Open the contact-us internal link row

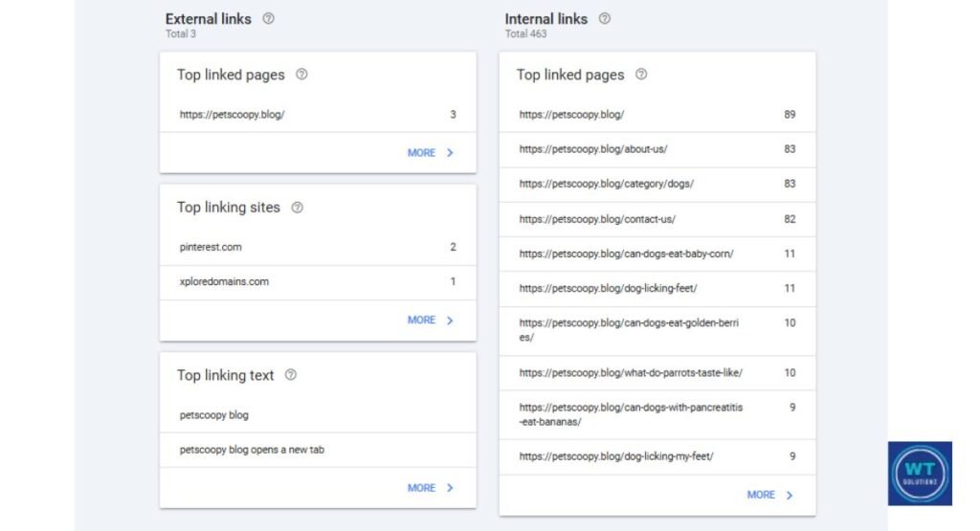coord(657,219)
